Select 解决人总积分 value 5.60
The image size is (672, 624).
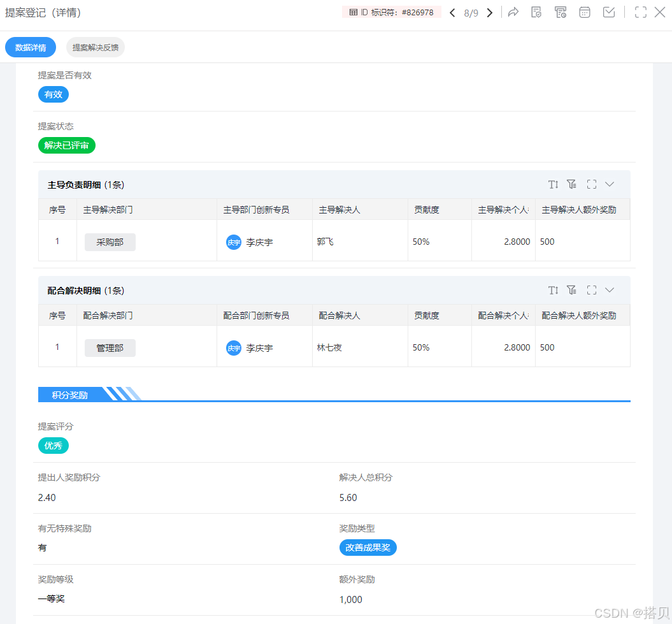[348, 498]
